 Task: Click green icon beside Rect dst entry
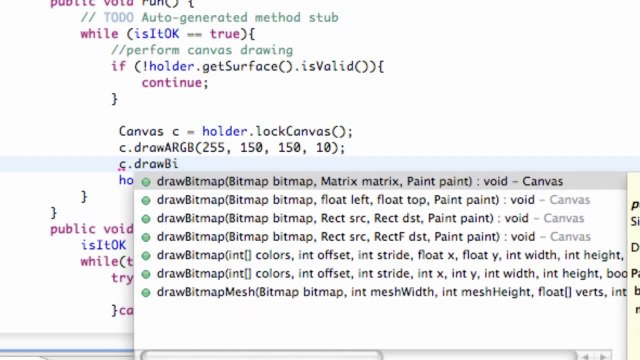point(146,219)
